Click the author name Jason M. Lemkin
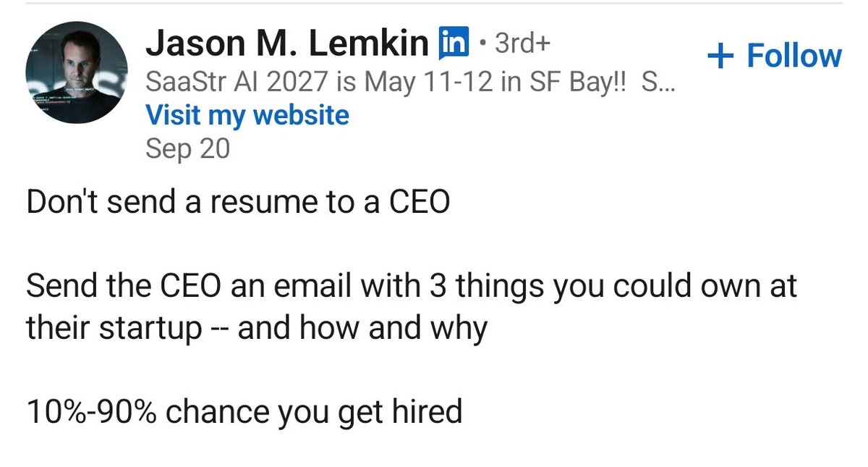Image resolution: width=868 pixels, height=467 pixels. [287, 44]
